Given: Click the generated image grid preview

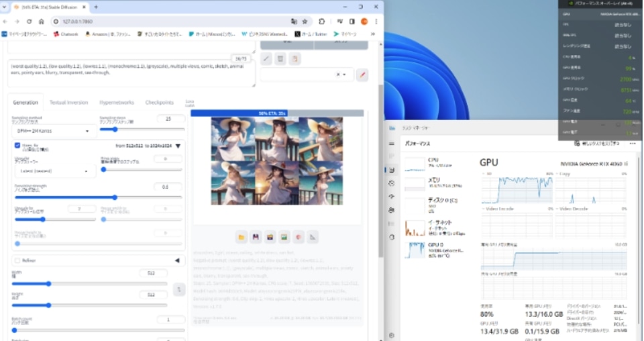Looking at the screenshot, I should [277, 160].
